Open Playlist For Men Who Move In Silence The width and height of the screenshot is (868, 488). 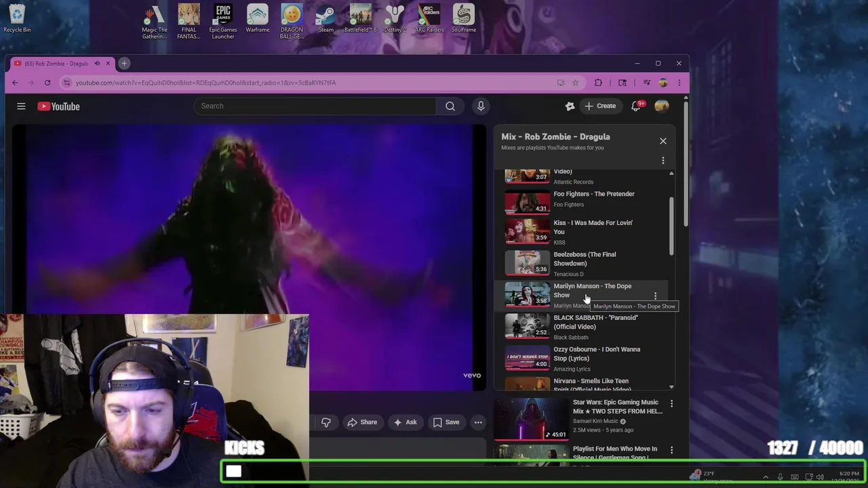click(614, 452)
